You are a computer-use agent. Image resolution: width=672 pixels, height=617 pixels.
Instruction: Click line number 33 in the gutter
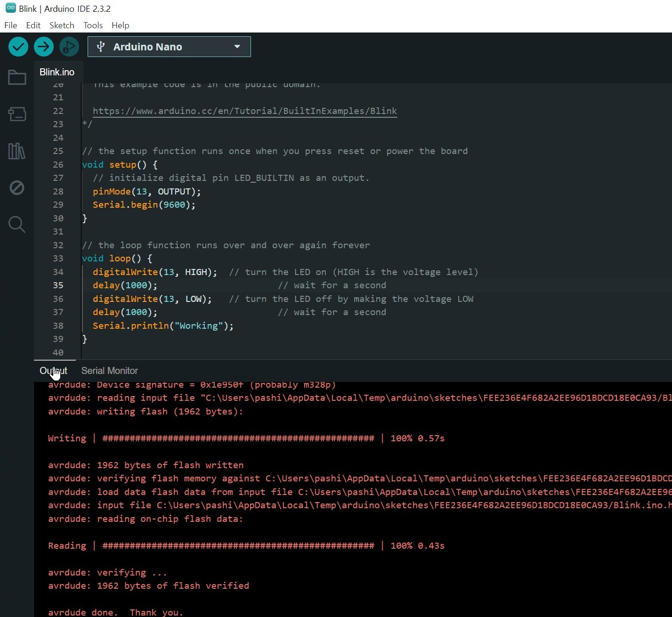click(58, 258)
